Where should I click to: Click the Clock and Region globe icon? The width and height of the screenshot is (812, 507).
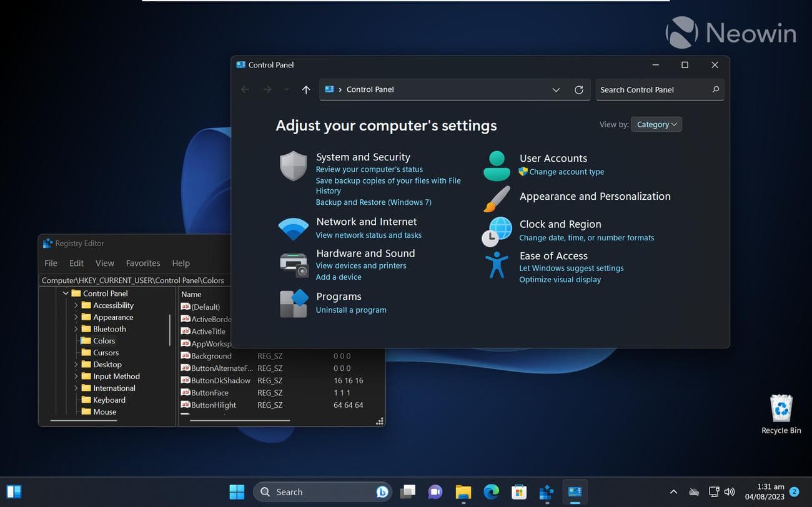point(497,231)
